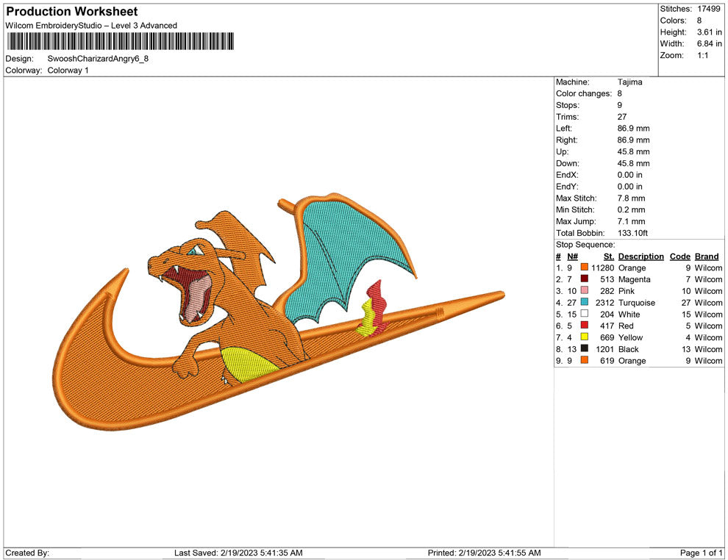This screenshot has width=728, height=560.
Task: Click the barcode under the worksheet title
Action: click(x=120, y=41)
